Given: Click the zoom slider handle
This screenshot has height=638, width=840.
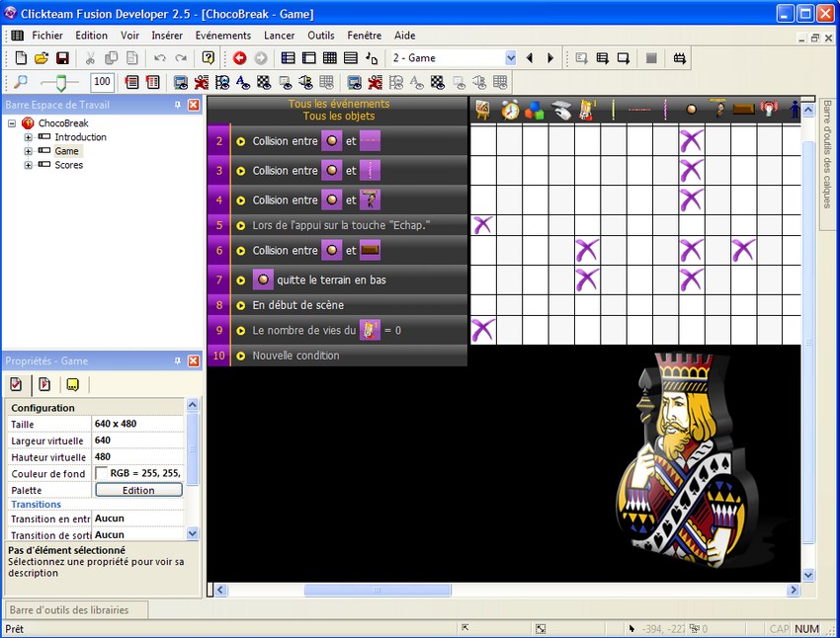Looking at the screenshot, I should point(60,83).
